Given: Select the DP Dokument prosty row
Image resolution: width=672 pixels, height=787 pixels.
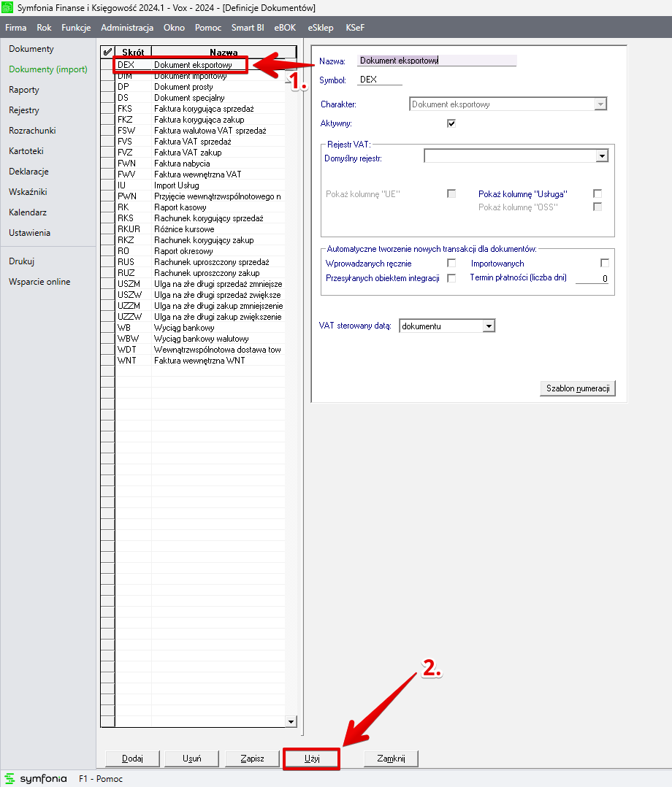Looking at the screenshot, I should (x=200, y=87).
